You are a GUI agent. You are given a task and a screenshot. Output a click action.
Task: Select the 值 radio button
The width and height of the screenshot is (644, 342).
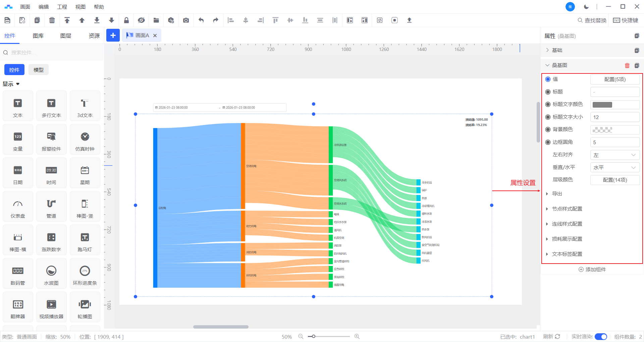click(x=548, y=79)
